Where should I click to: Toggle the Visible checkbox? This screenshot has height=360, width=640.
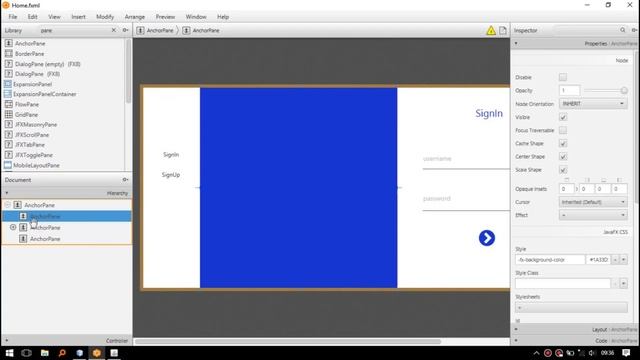[563, 117]
